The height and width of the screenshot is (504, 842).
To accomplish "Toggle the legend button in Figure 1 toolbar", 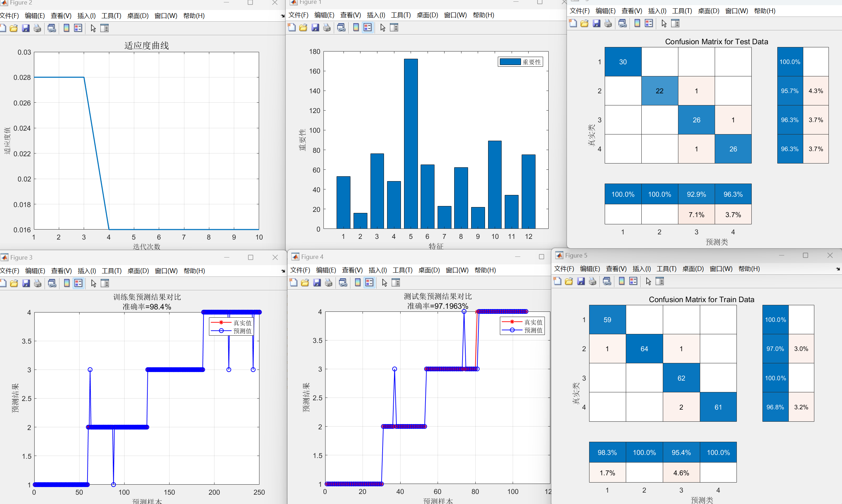I will [368, 28].
